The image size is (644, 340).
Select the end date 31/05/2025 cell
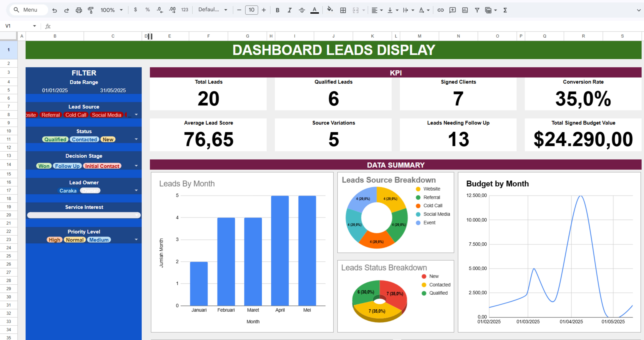tap(113, 90)
